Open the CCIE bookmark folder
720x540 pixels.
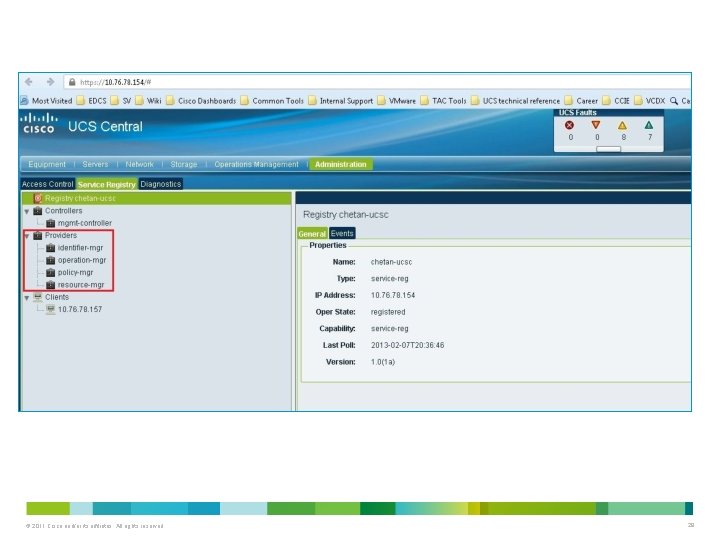pyautogui.click(x=616, y=101)
